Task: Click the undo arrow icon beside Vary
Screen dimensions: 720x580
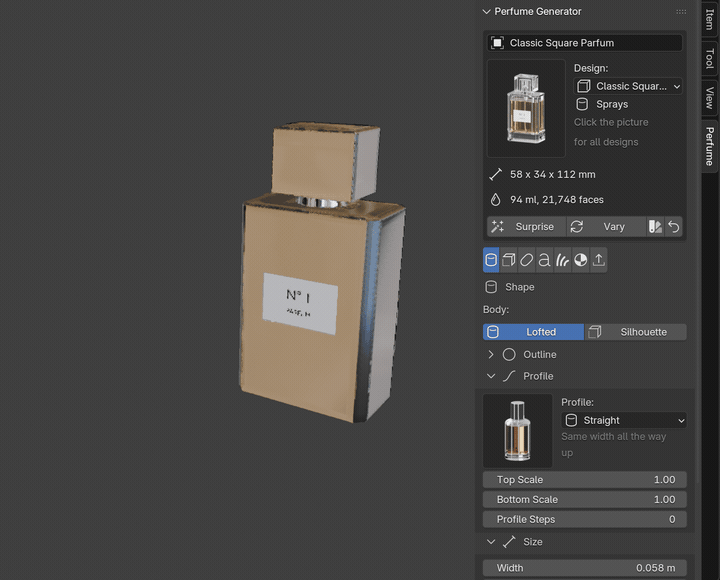Action: pos(674,226)
